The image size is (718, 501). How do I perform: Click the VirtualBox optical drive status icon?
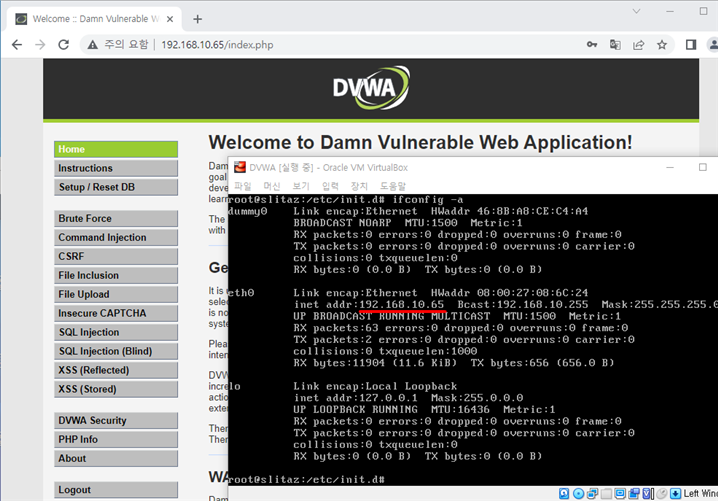[578, 493]
